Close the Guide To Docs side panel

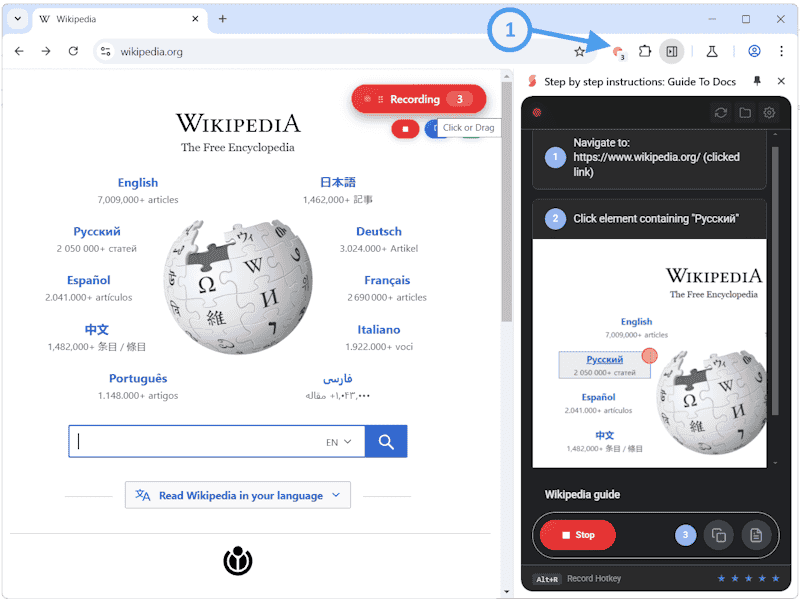[781, 81]
